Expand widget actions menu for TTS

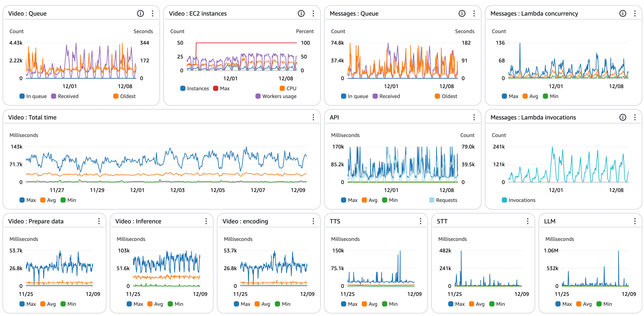(x=420, y=221)
